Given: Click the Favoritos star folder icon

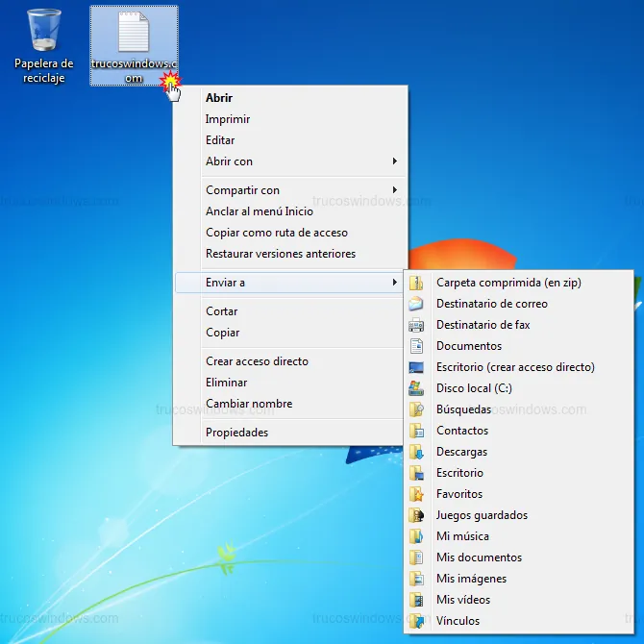Looking at the screenshot, I should (416, 494).
